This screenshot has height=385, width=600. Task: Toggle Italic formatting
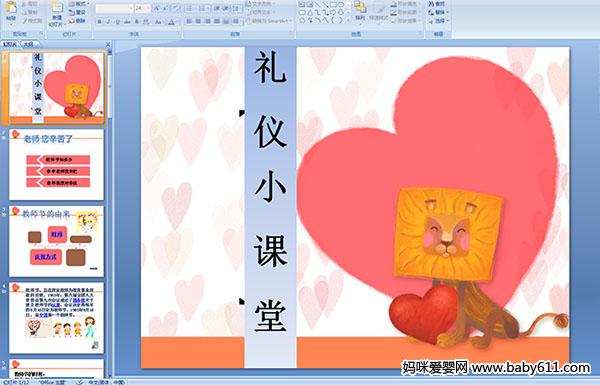coord(108,22)
